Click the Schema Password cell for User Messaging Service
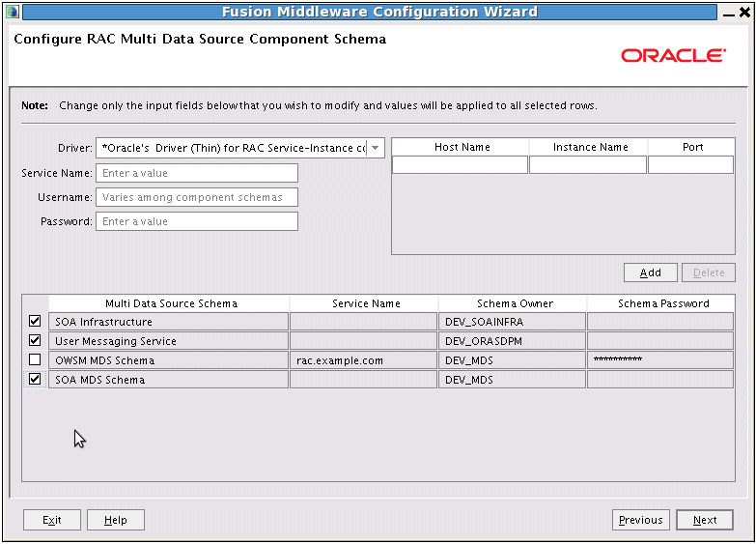 [x=660, y=341]
